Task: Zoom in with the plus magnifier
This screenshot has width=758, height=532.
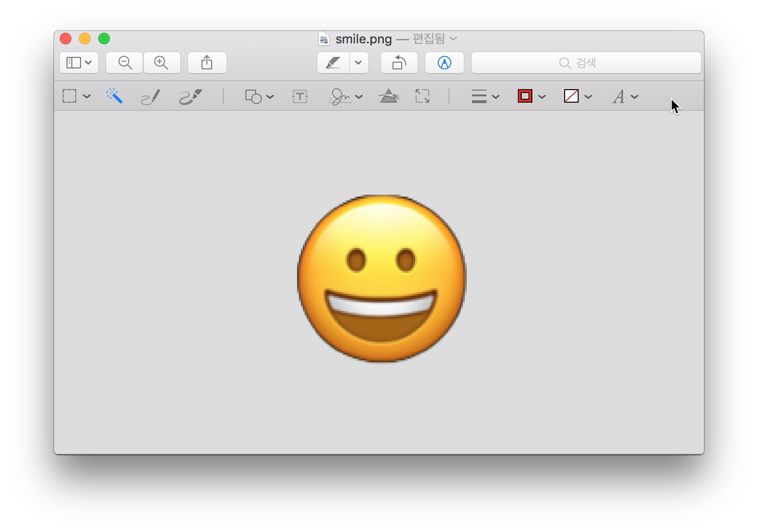Action: tap(162, 63)
